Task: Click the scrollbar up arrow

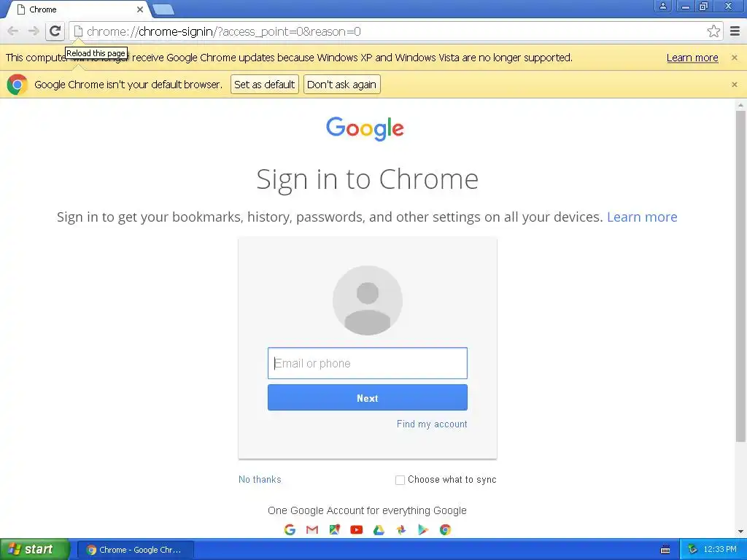Action: pyautogui.click(x=740, y=104)
